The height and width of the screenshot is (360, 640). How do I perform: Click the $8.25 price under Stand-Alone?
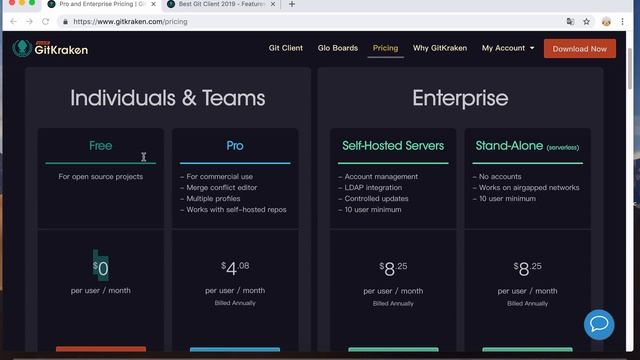click(x=527, y=269)
